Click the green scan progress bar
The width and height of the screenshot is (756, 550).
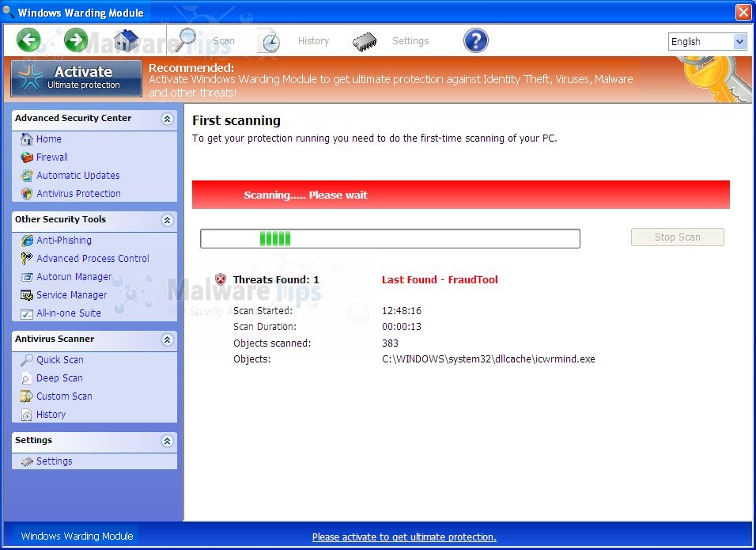(x=390, y=239)
